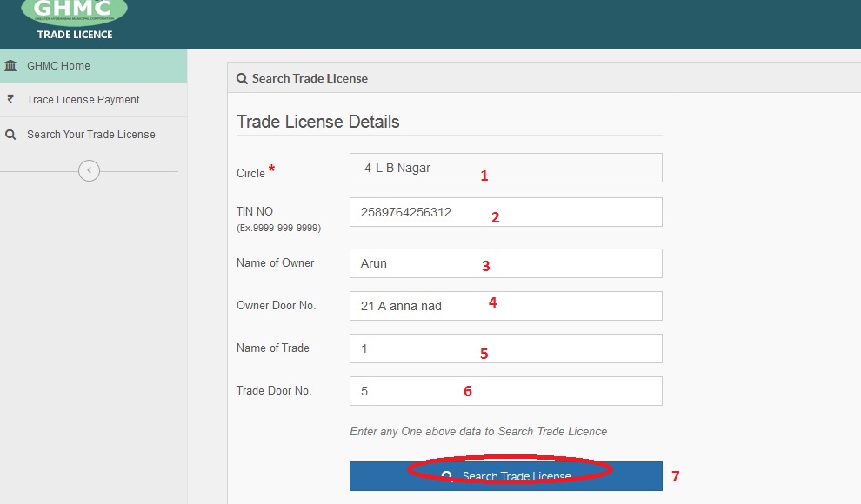The width and height of the screenshot is (861, 504).
Task: Click into the Name of Trade field
Action: coord(505,348)
